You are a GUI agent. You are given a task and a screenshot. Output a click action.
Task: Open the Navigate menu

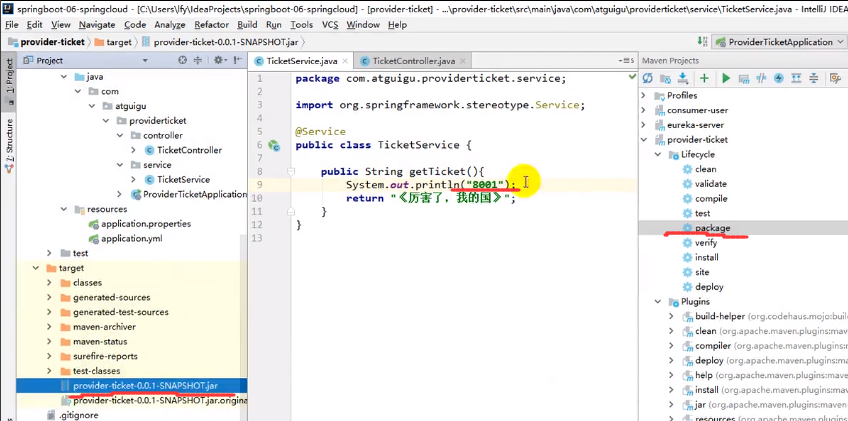[x=97, y=25]
